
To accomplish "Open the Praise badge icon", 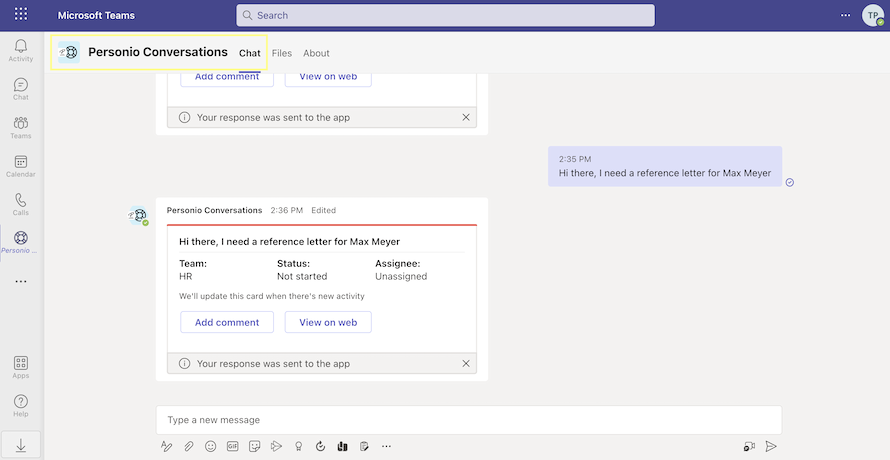I will tap(299, 446).
